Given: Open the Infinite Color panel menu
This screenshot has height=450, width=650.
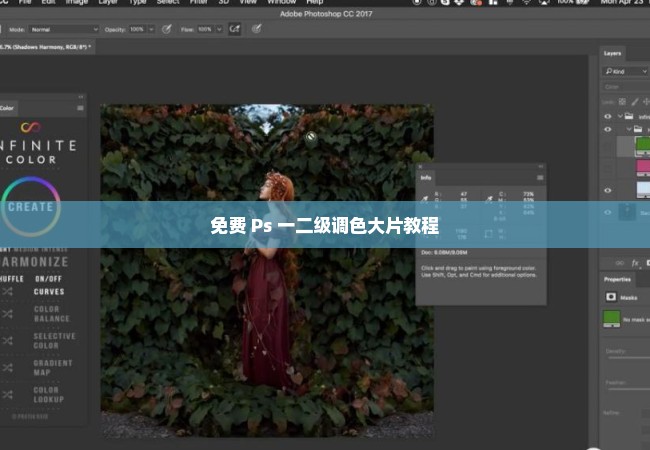Looking at the screenshot, I should [x=80, y=108].
